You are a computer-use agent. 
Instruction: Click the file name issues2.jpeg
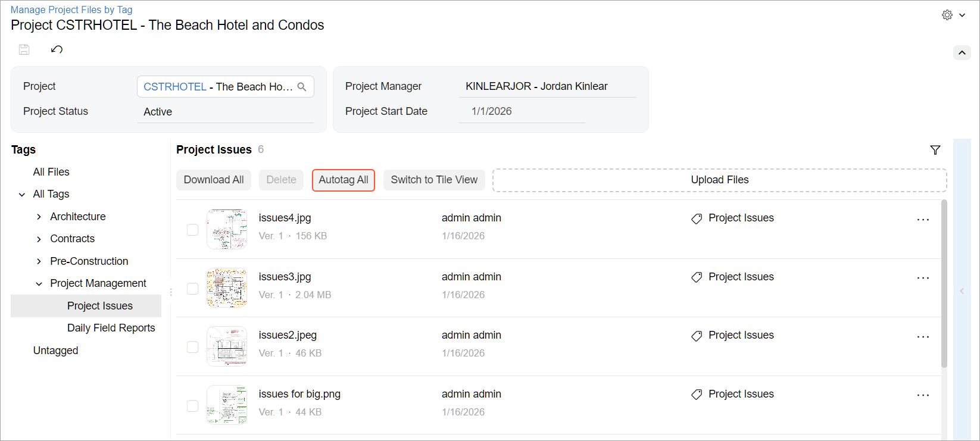288,335
